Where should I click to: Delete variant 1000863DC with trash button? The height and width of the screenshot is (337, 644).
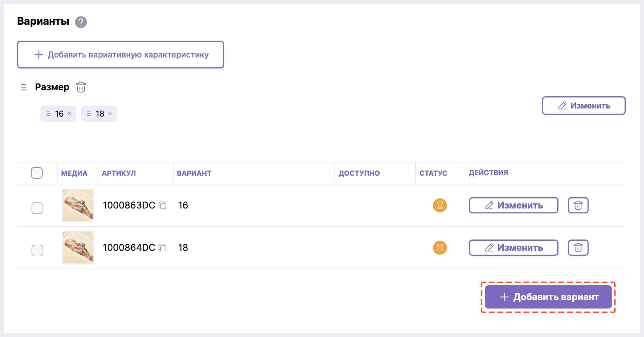578,205
